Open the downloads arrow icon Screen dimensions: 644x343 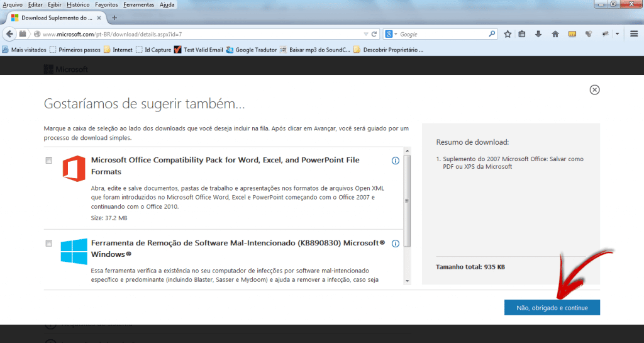pyautogui.click(x=538, y=34)
